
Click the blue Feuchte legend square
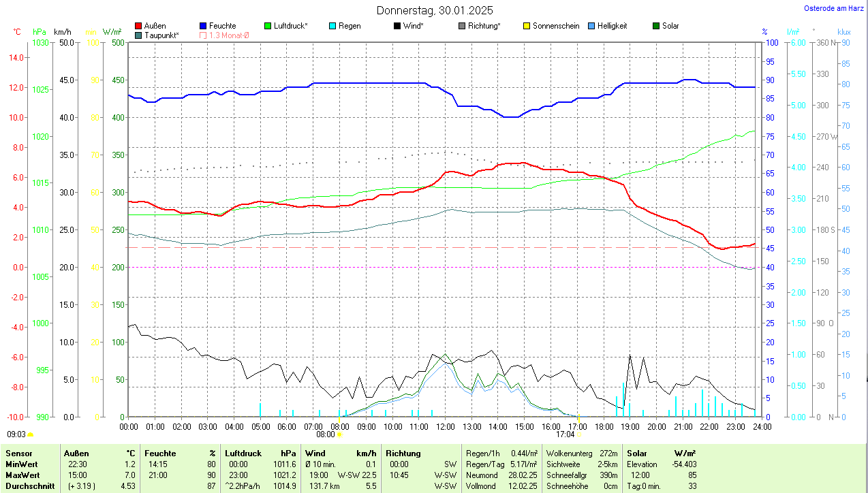click(x=203, y=26)
